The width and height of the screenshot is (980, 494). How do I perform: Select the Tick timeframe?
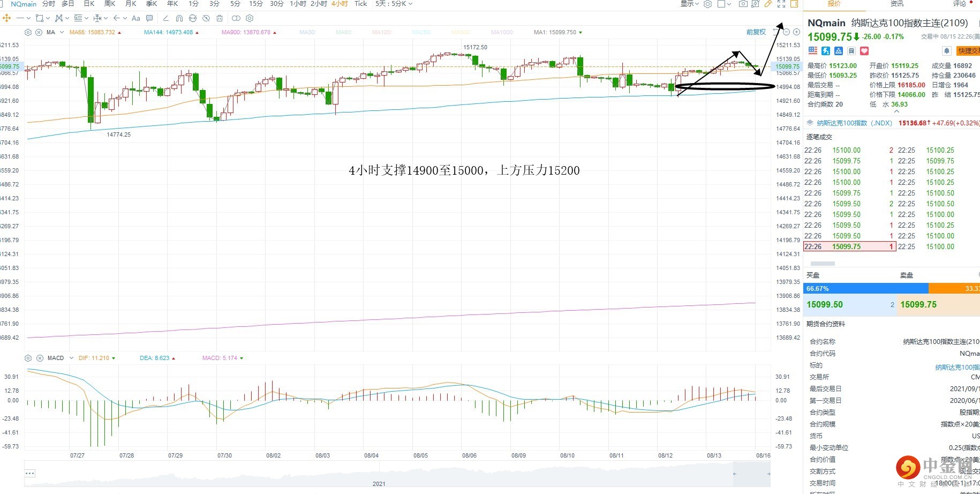point(361,4)
